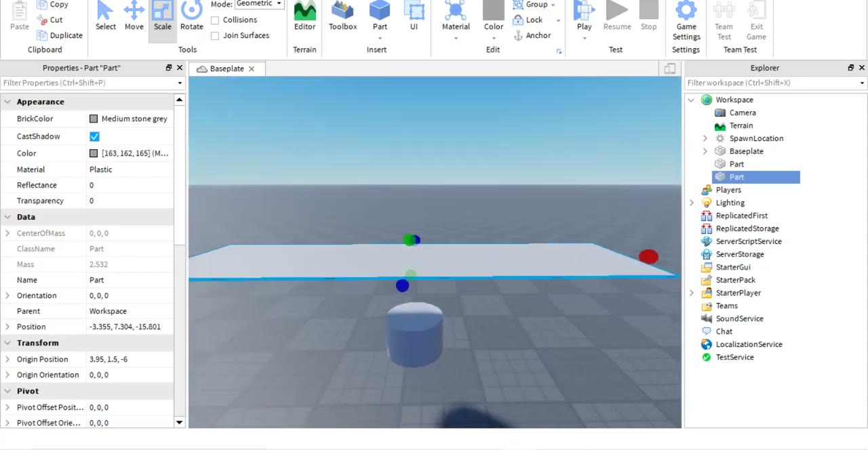Uncheck the CastShadow property
Viewport: 868px width, 450px height.
click(x=94, y=136)
